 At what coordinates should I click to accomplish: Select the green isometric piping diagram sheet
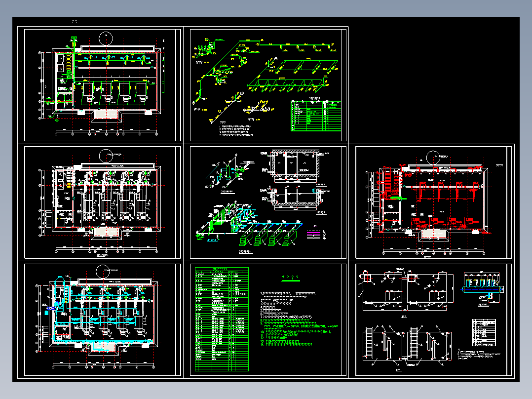[x=268, y=85]
